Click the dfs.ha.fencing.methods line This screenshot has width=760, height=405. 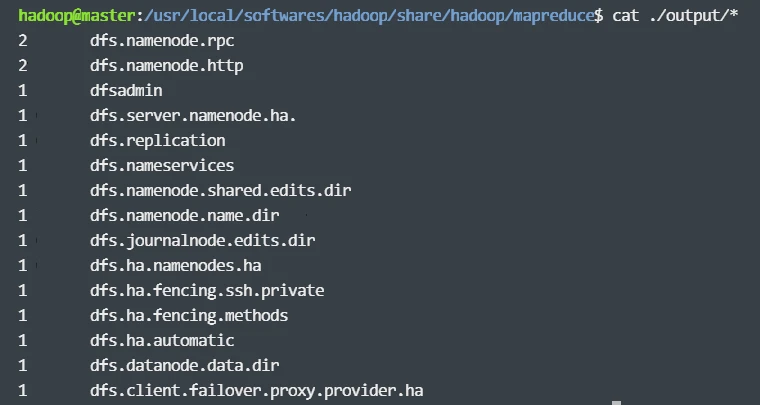point(189,316)
